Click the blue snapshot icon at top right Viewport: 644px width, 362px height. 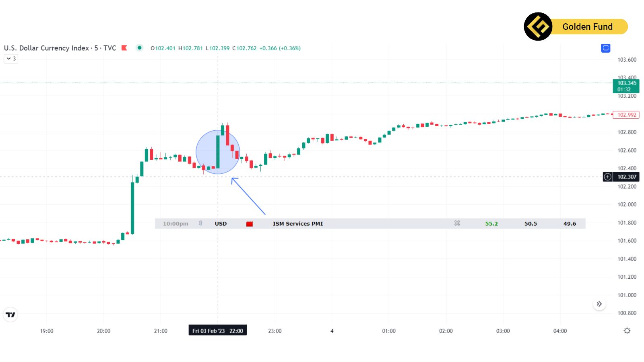tap(605, 48)
